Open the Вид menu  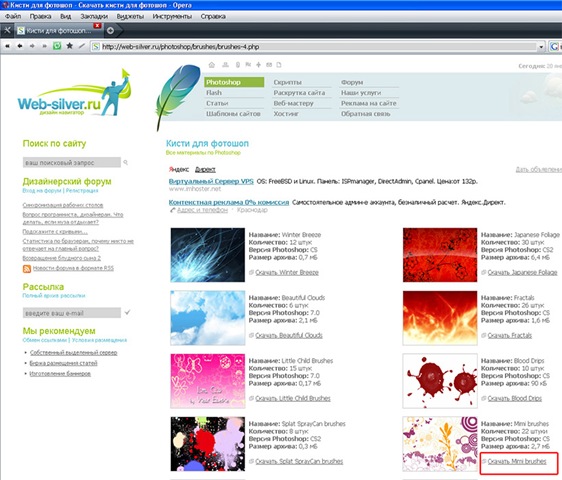pyautogui.click(x=66, y=16)
